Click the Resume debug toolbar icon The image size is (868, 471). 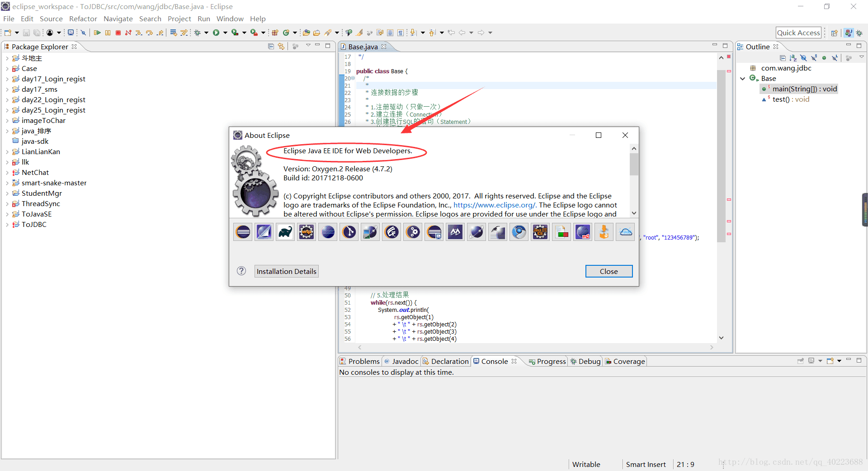pyautogui.click(x=97, y=33)
